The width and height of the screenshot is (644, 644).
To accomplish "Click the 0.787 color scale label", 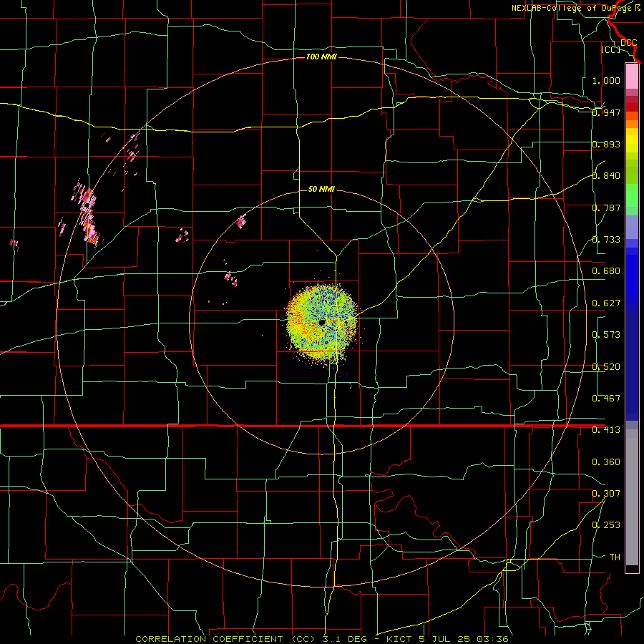I will 606,208.
